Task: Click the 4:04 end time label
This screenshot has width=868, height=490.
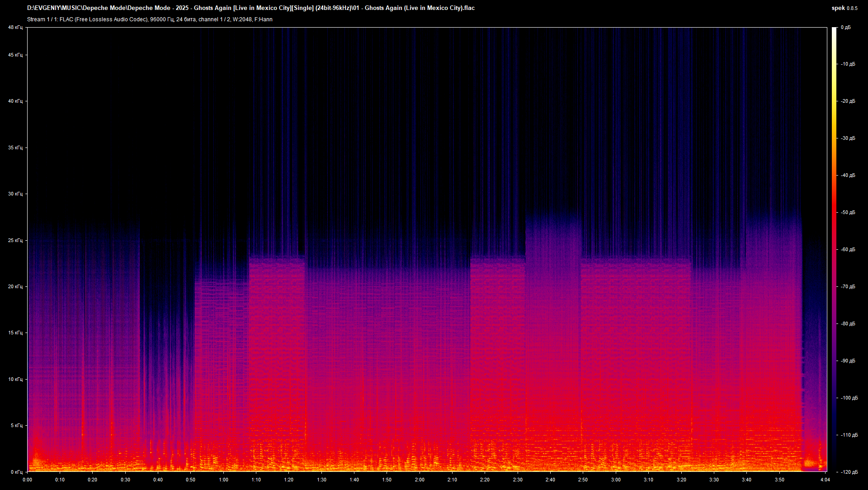Action: click(825, 480)
